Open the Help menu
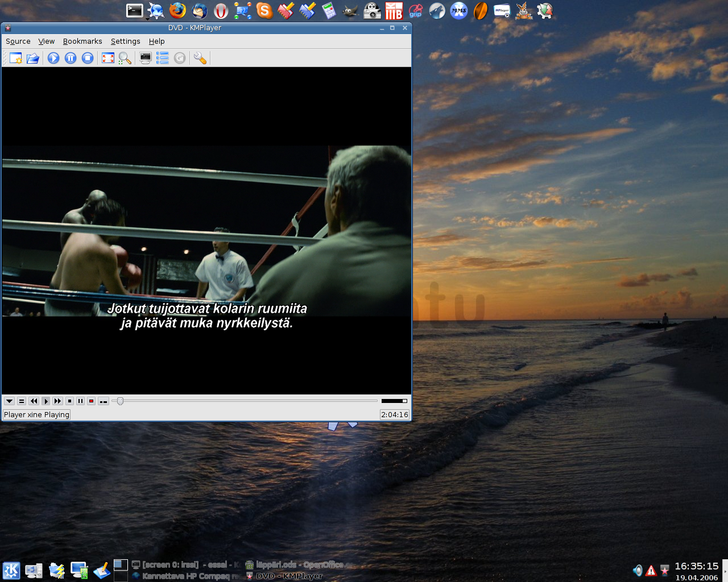 157,41
